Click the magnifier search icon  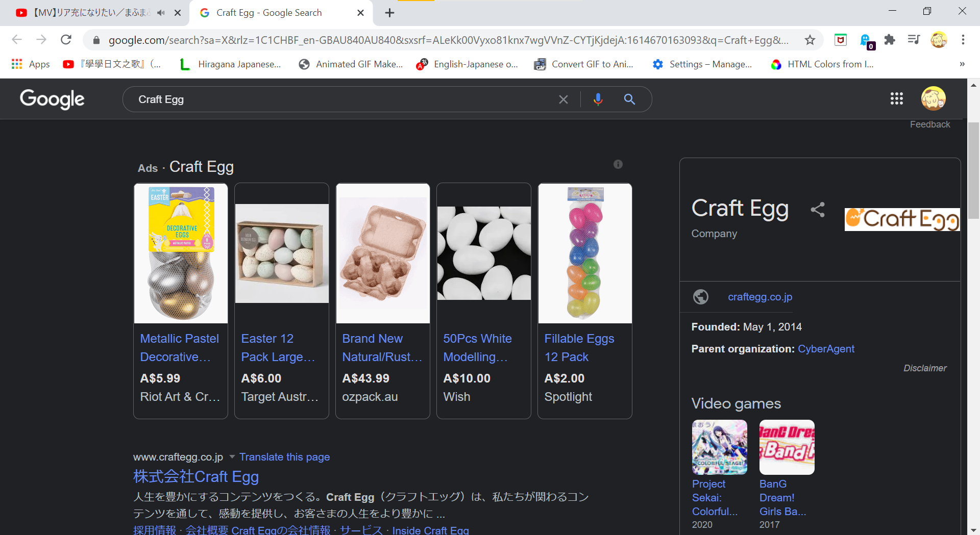629,99
